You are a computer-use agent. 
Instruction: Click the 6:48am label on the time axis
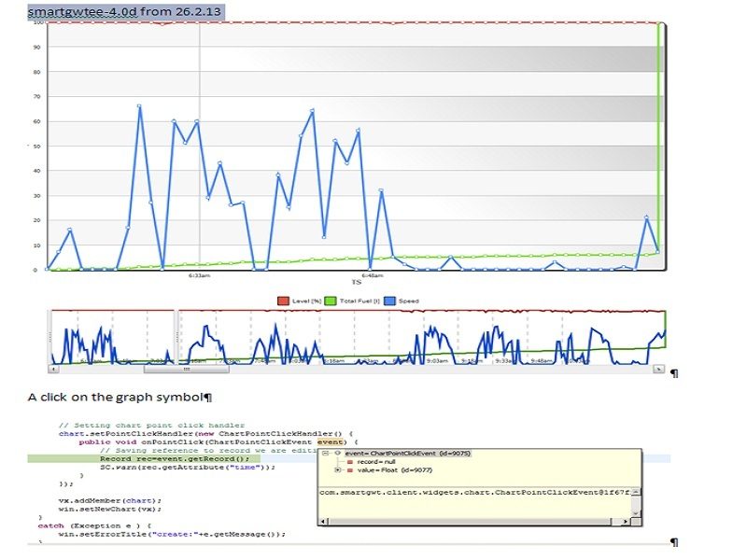point(371,275)
